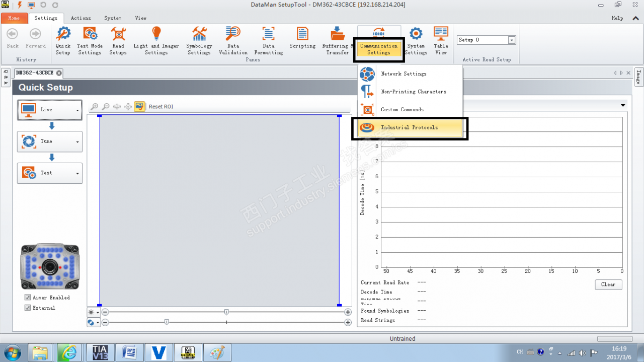This screenshot has width=644, height=362.
Task: Click redo arrow in quick access bar
Action: pos(55,5)
